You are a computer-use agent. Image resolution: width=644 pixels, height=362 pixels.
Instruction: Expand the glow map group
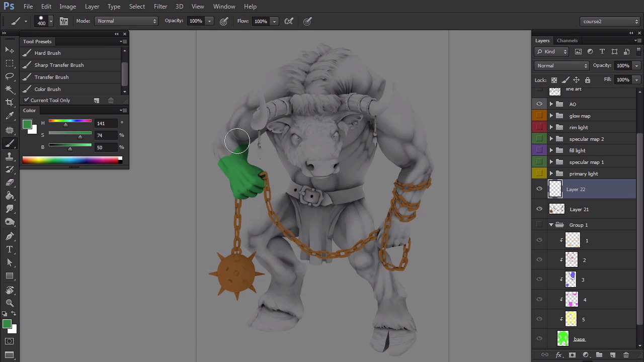551,116
